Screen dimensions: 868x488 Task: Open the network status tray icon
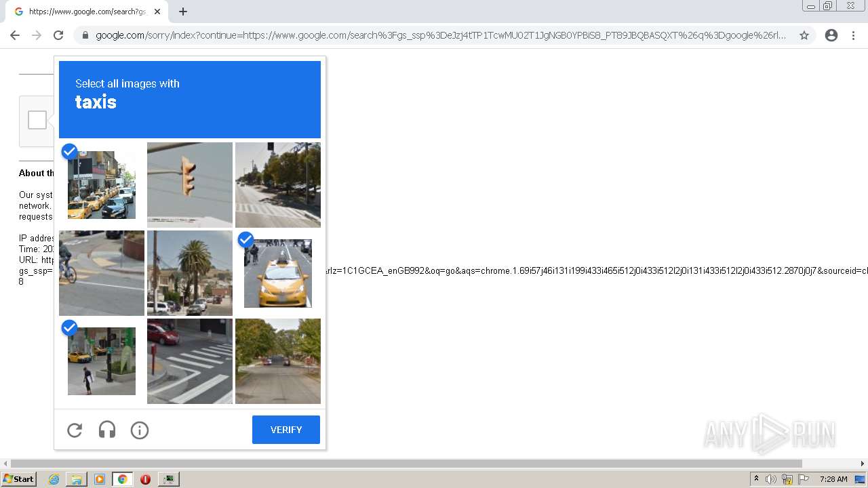point(787,479)
